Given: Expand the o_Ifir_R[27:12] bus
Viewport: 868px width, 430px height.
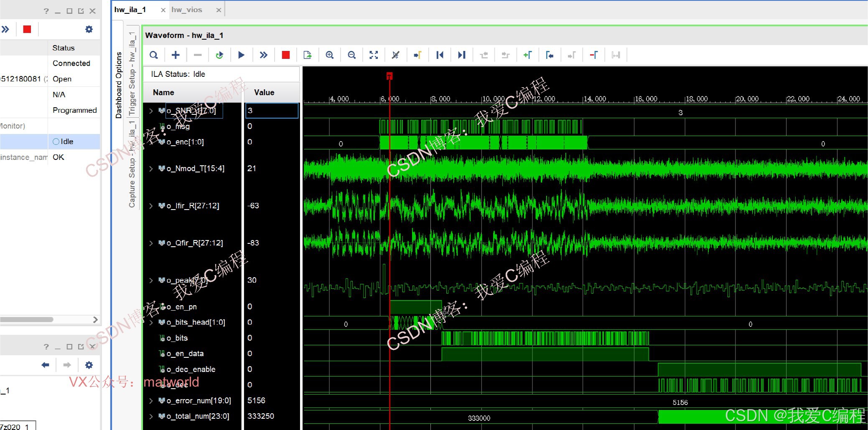Looking at the screenshot, I should point(151,206).
